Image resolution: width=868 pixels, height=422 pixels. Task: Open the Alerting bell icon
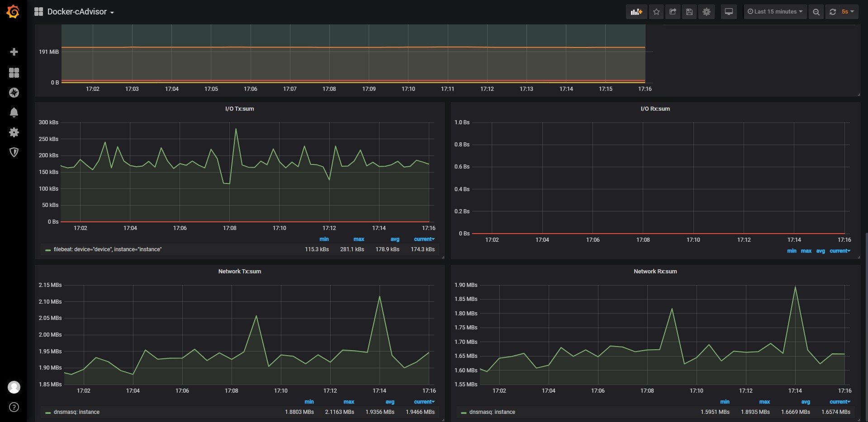pos(14,113)
